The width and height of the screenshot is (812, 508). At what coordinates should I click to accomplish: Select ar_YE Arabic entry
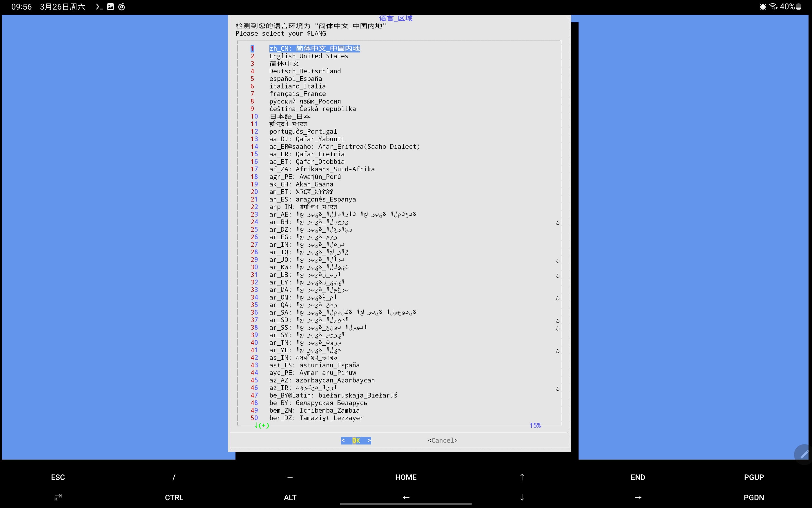305,350
